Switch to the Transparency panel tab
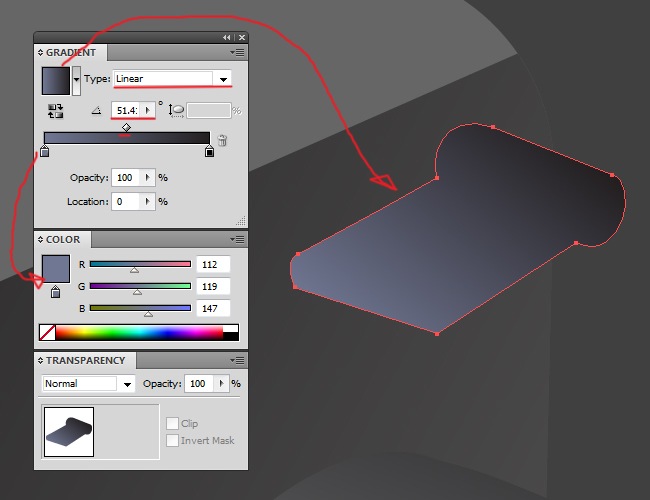 pos(85,360)
